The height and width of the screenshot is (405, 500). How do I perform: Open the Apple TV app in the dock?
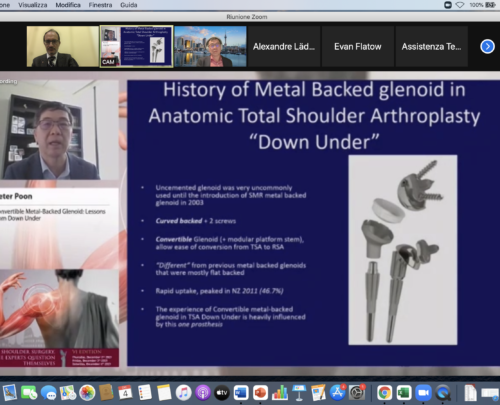222,393
